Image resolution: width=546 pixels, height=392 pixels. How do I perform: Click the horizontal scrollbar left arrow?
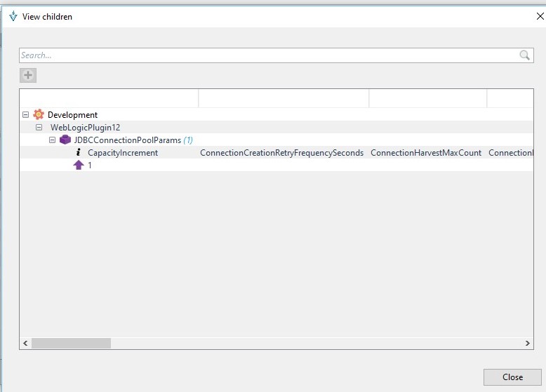(25, 343)
